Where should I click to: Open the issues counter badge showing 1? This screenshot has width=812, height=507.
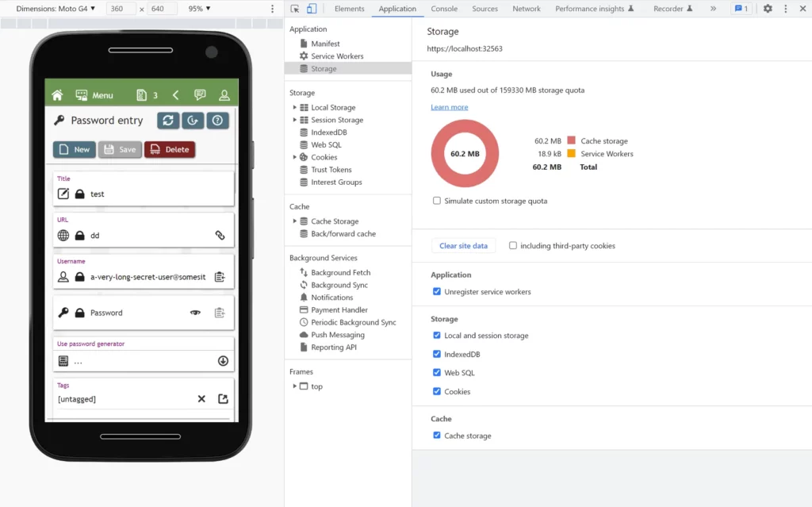tap(741, 8)
